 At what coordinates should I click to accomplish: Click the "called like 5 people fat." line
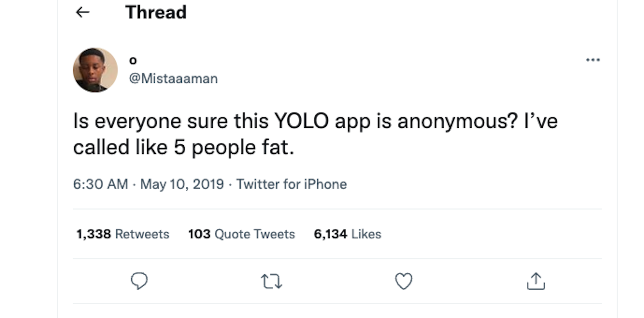point(184,147)
